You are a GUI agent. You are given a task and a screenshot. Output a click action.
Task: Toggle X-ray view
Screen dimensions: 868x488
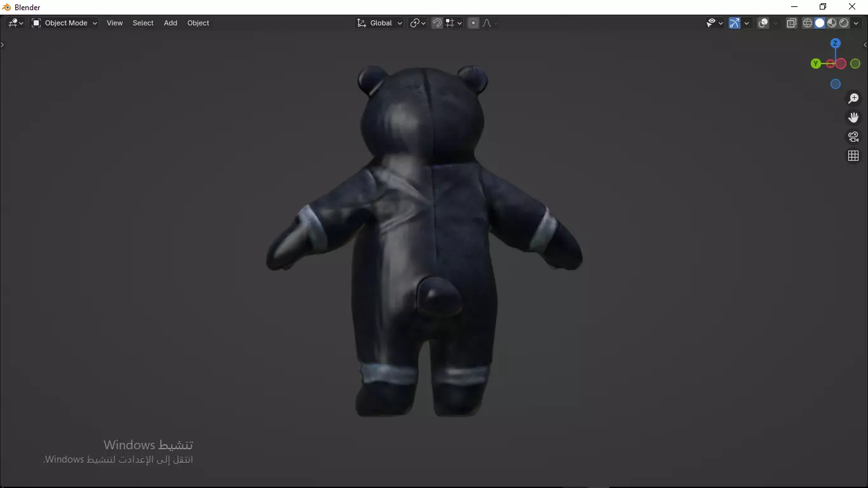tap(791, 23)
